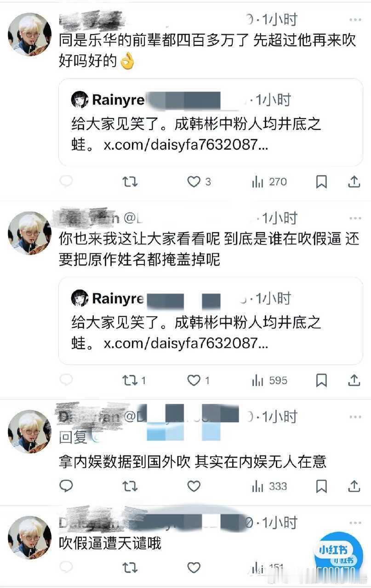371x588 pixels.
Task: Open more options on the second tweet
Action: coord(355,218)
